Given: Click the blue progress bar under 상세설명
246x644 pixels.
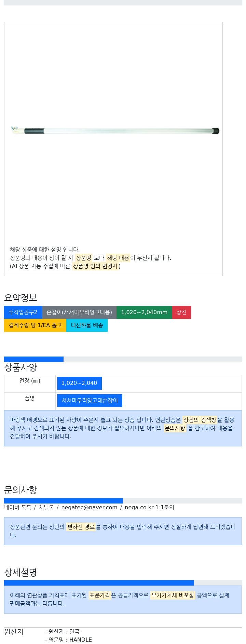Looking at the screenshot, I should click(x=99, y=583).
